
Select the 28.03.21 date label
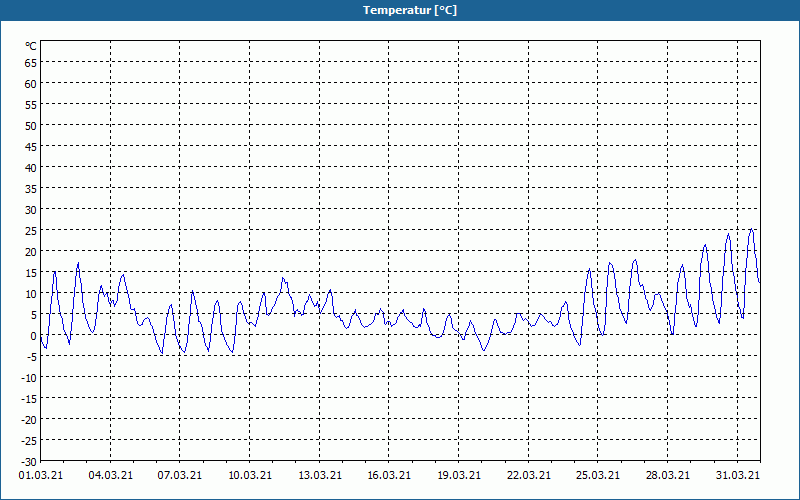click(x=667, y=475)
